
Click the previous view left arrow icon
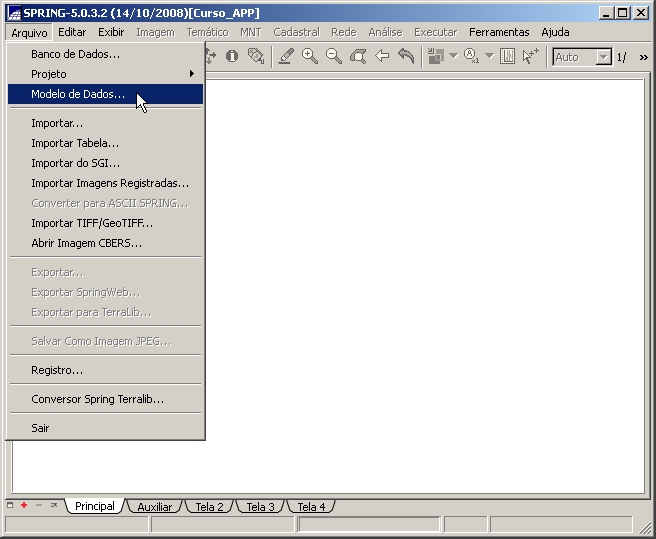click(382, 57)
